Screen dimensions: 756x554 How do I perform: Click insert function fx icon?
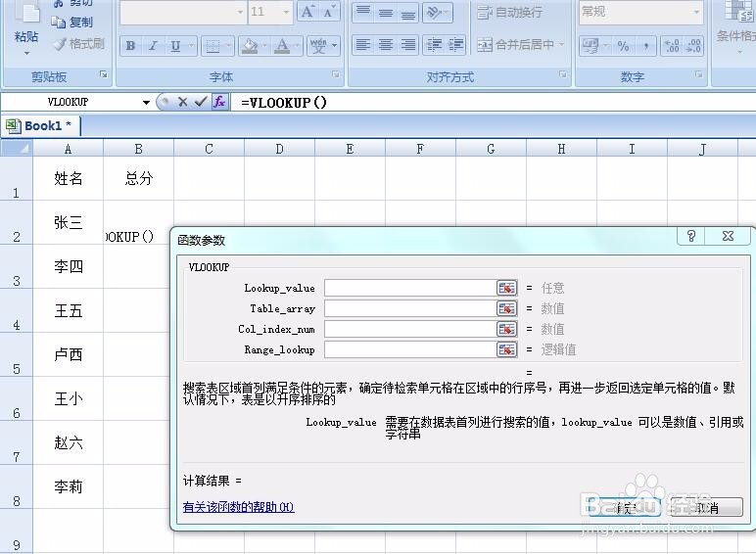pos(219,102)
